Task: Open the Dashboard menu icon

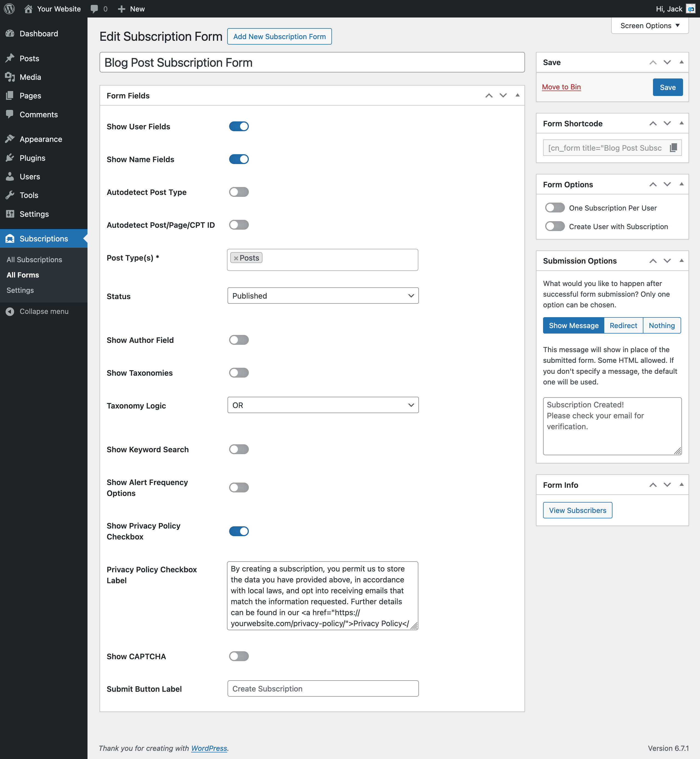Action: [x=10, y=33]
